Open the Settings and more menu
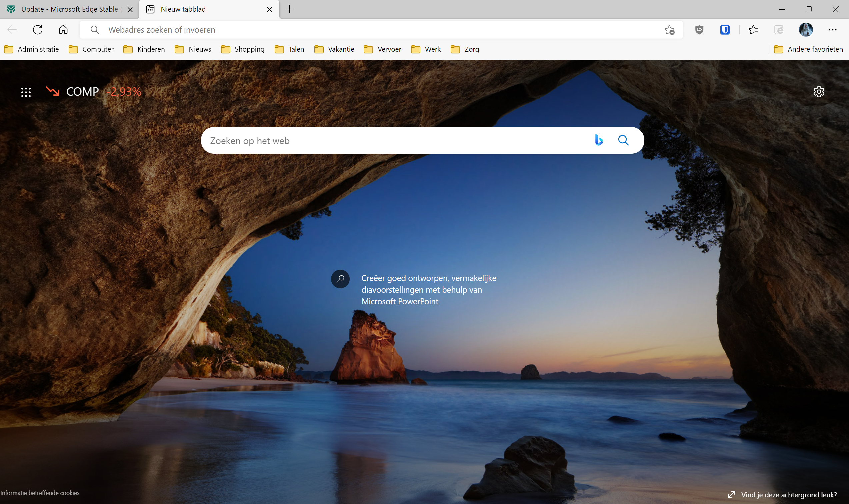Screen dimensions: 849x504 click(x=832, y=30)
